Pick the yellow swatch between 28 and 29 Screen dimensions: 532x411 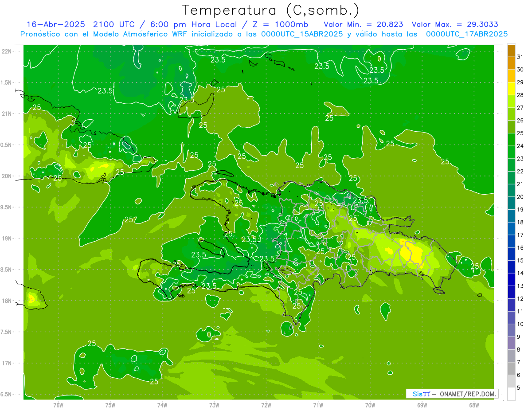(511, 88)
